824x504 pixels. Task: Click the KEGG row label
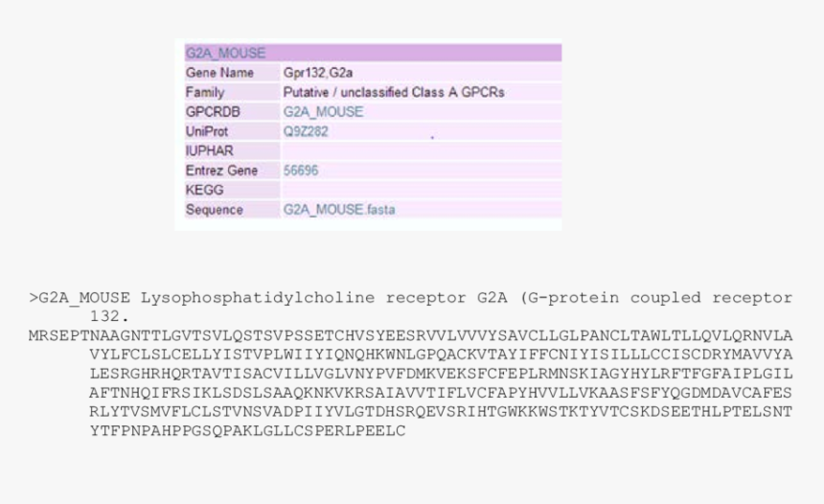click(x=204, y=190)
